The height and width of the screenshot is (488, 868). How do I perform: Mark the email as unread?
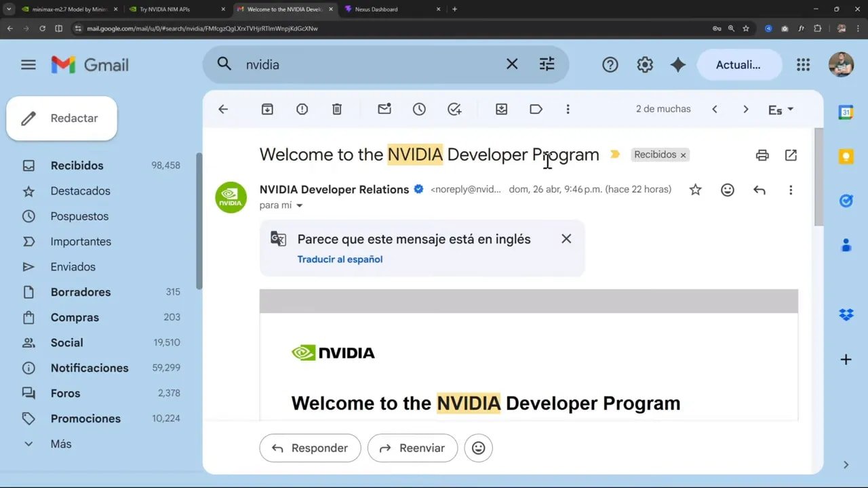click(384, 109)
